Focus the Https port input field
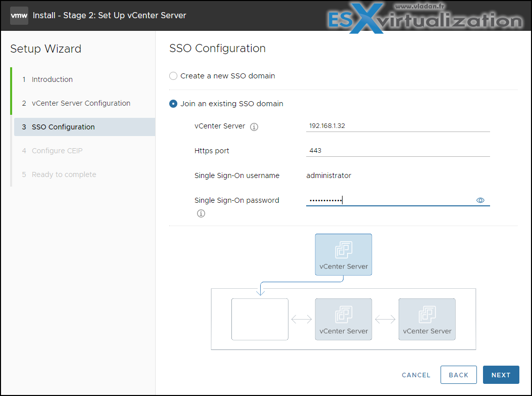Image resolution: width=532 pixels, height=396 pixels. click(x=398, y=150)
